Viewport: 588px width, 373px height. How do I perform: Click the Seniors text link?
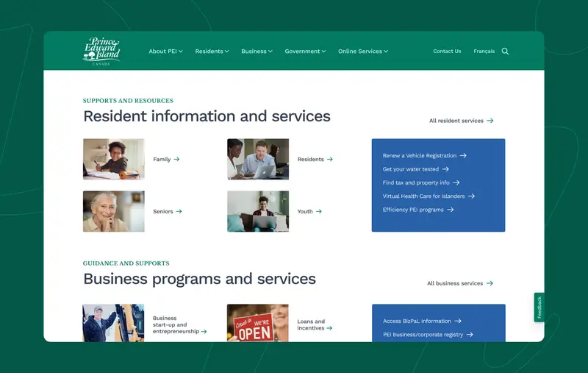pos(163,212)
